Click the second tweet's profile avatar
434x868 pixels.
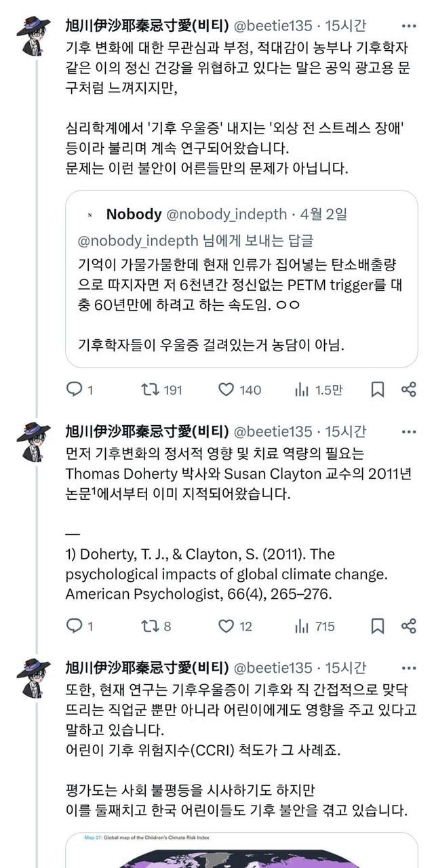[33, 441]
